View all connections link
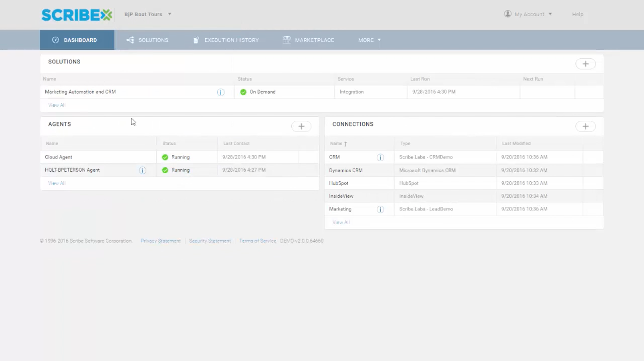 (x=341, y=222)
